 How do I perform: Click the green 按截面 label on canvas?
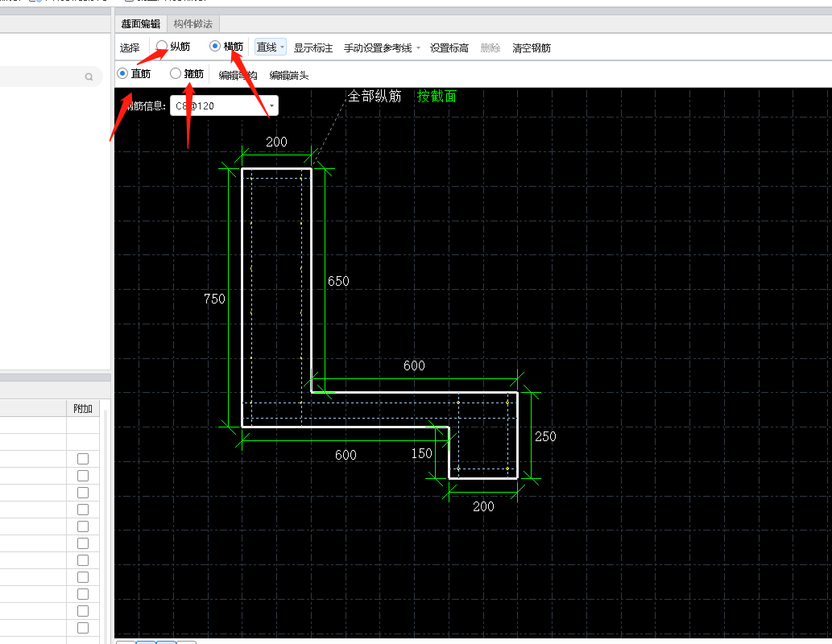[x=437, y=96]
